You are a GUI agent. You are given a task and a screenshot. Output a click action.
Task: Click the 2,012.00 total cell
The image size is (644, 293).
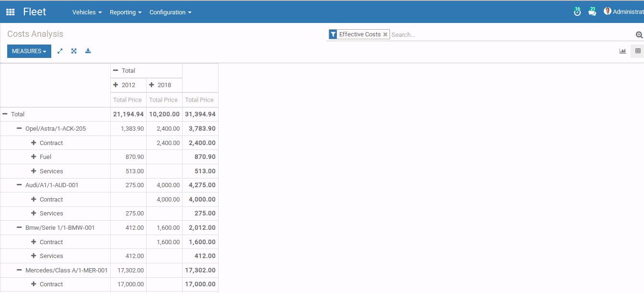click(200, 227)
